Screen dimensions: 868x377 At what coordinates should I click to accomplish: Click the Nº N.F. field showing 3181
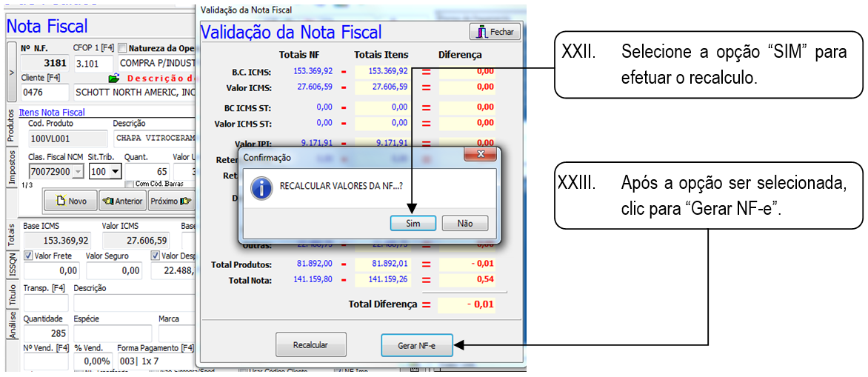tap(45, 62)
